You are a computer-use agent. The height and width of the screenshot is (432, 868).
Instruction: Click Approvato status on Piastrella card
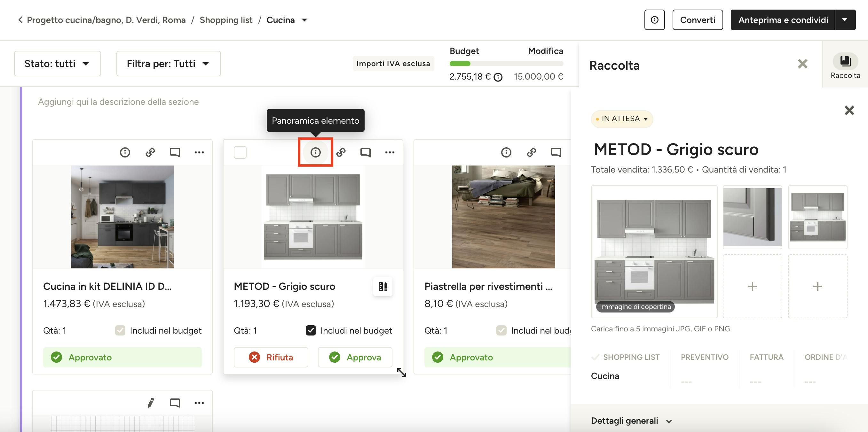coord(497,357)
